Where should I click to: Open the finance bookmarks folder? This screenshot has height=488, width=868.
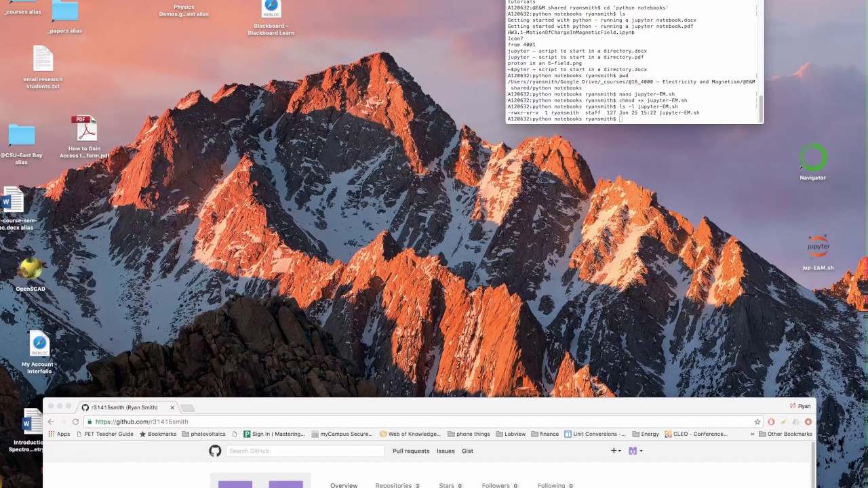click(545, 434)
